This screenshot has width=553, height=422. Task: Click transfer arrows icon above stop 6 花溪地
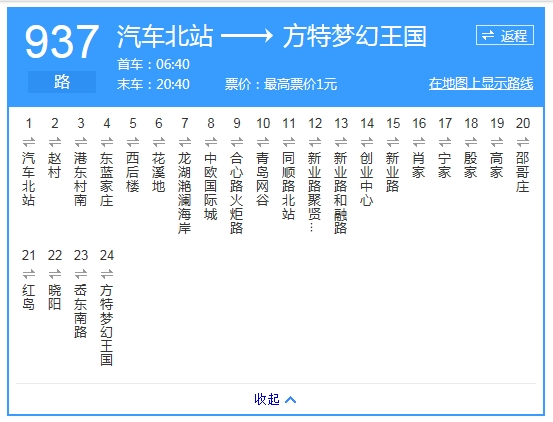click(159, 142)
